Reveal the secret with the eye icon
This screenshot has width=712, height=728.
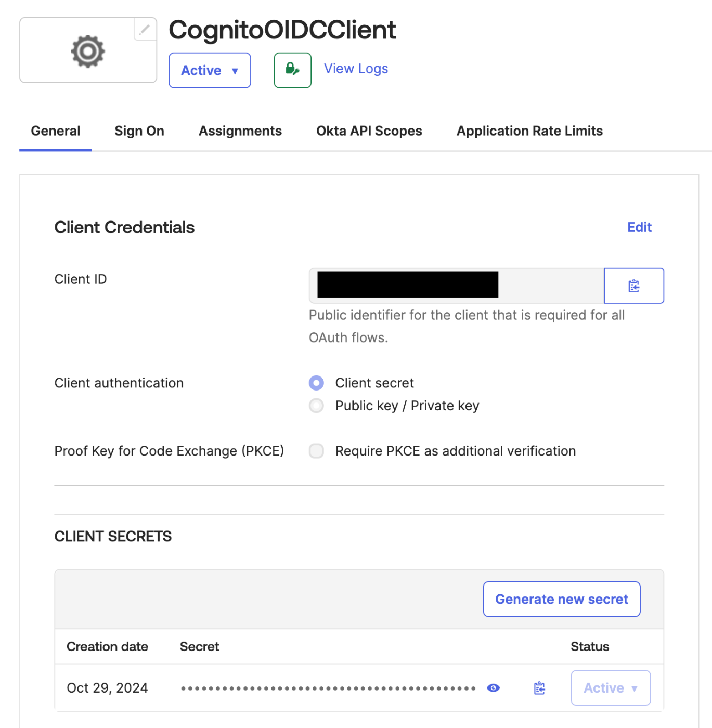[x=494, y=688]
